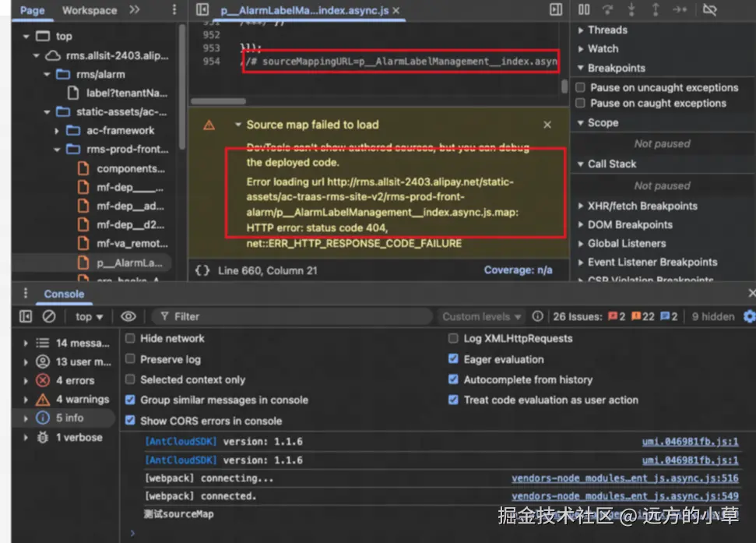Clear the console
756x543 pixels.
[49, 316]
